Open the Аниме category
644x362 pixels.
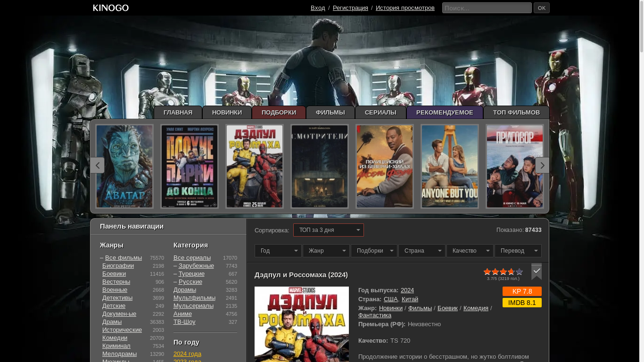(x=182, y=314)
